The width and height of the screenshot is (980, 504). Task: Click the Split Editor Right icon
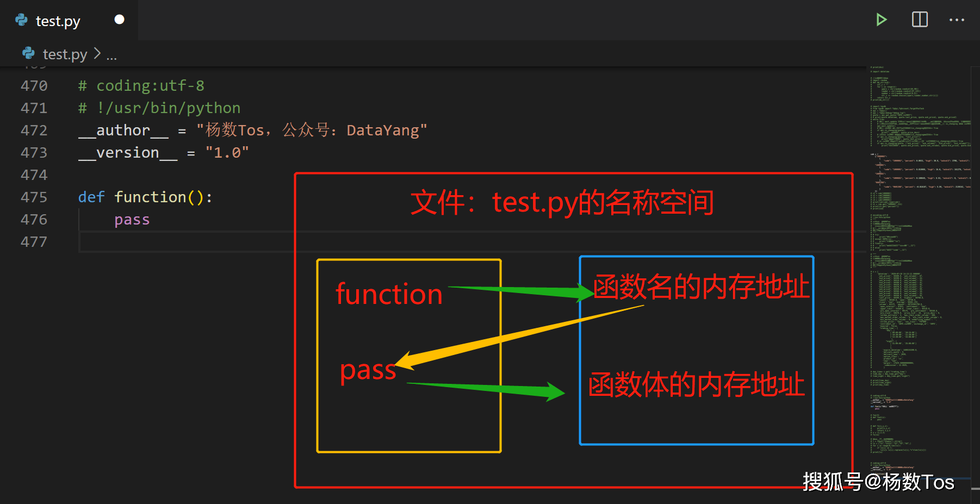920,20
